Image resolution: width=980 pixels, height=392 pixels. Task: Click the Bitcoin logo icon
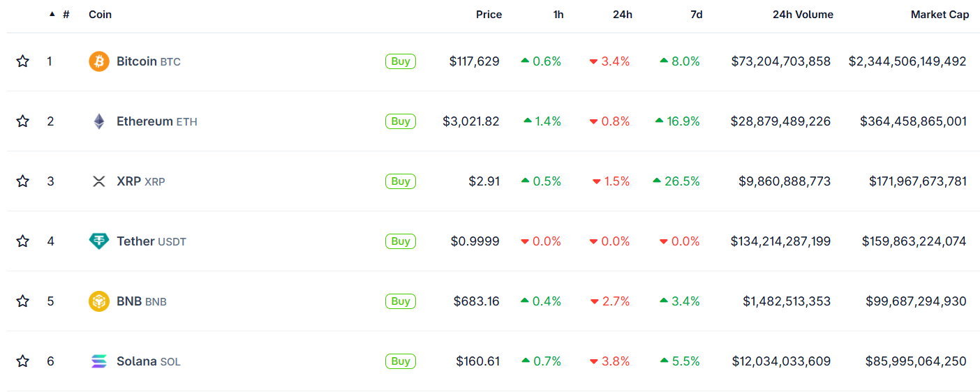click(99, 61)
